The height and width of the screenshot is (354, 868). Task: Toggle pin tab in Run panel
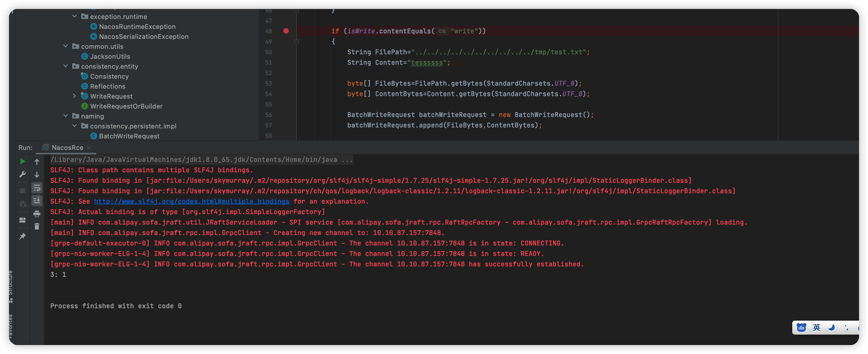tap(22, 236)
